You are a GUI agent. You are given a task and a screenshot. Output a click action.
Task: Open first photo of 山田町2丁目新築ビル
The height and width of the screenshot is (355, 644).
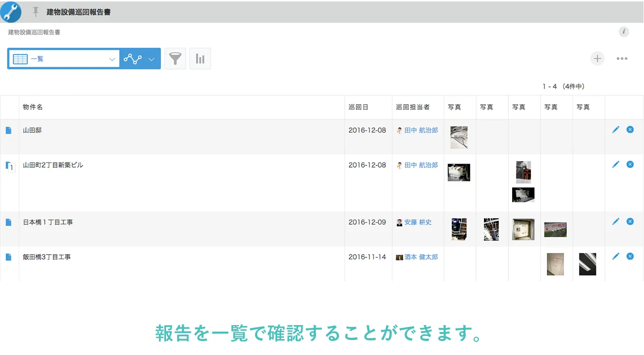coord(459,172)
